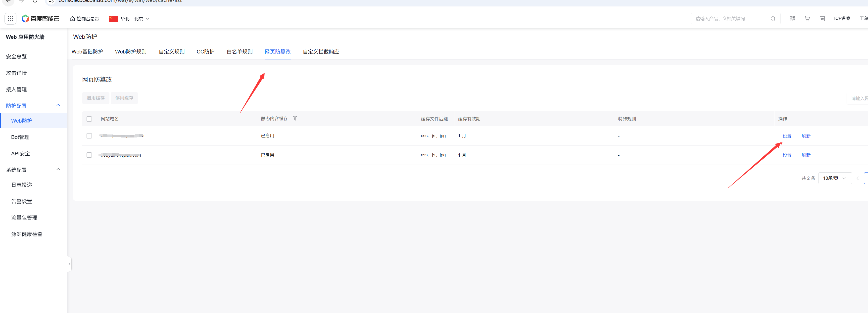
Task: Open the shopping cart icon
Action: coord(807,19)
